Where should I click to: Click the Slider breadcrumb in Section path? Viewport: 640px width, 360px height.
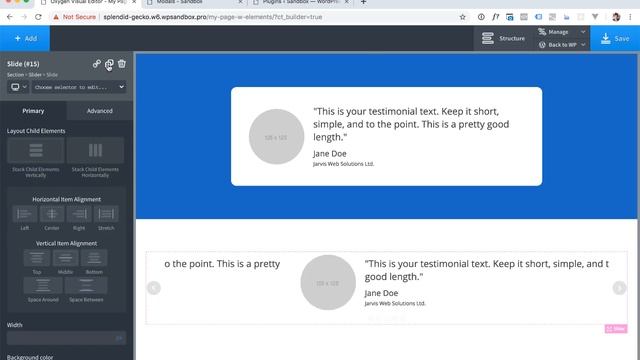coord(35,75)
